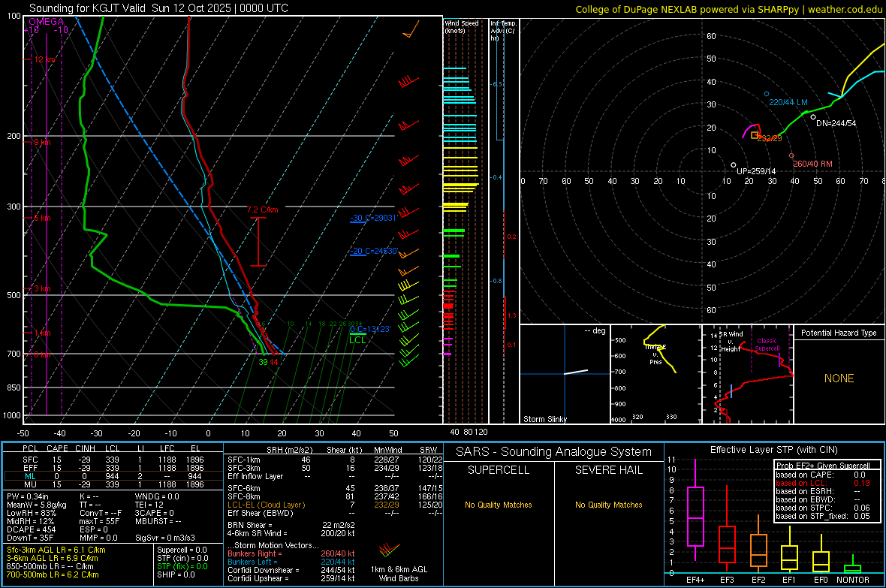
Task: Click the Storm Slinky caption
Action: (x=544, y=419)
